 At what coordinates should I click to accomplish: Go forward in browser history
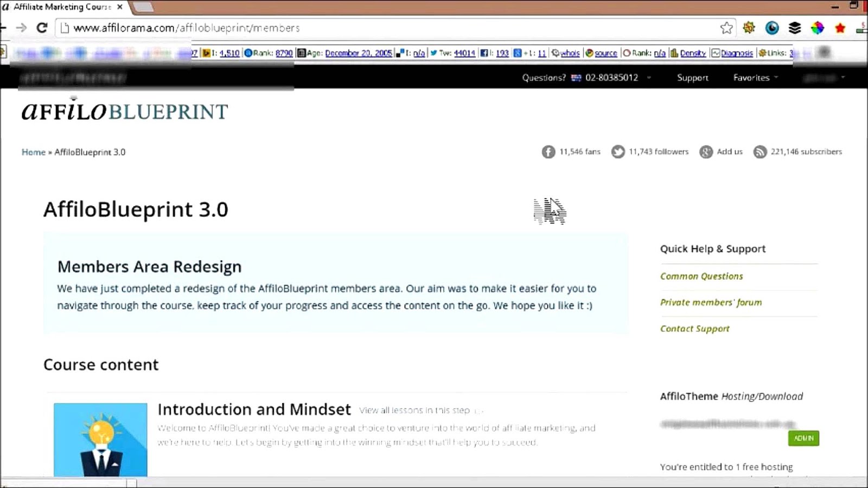pos(21,28)
